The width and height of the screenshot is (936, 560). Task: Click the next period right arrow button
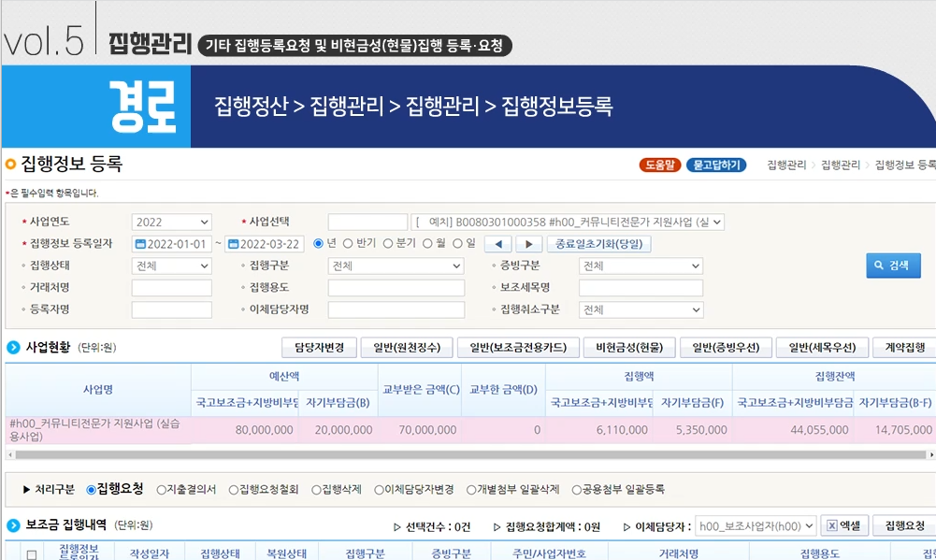pos(528,244)
